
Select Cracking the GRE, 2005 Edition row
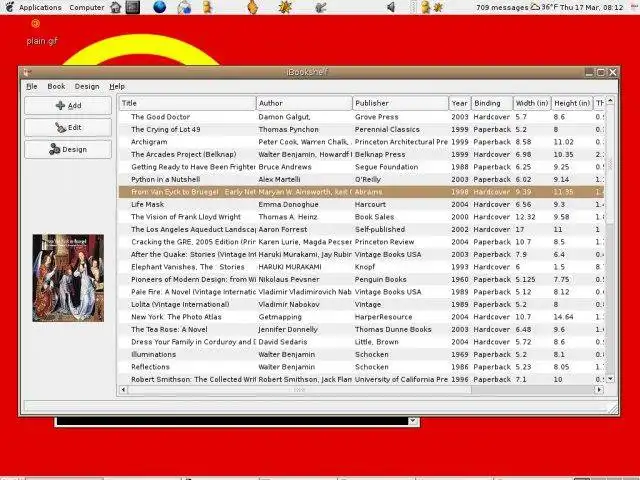pos(361,242)
